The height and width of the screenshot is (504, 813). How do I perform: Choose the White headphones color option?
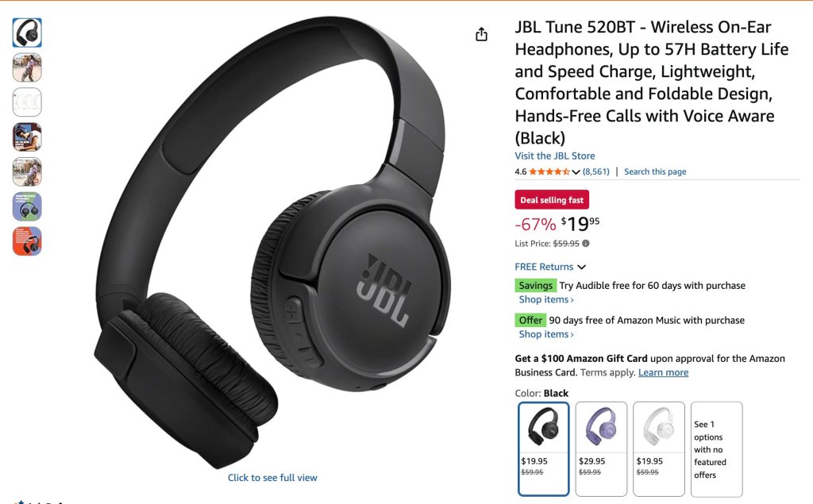tap(658, 449)
